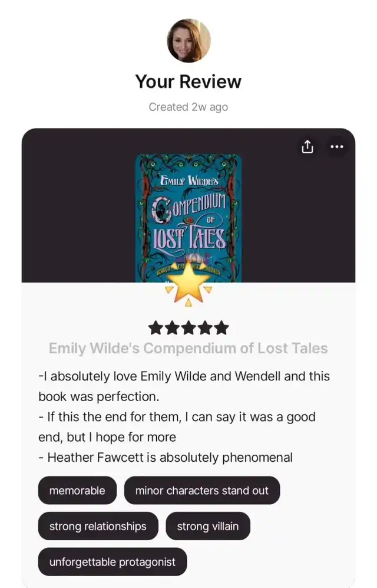
Task: Click the fourth rating star
Action: 205,328
